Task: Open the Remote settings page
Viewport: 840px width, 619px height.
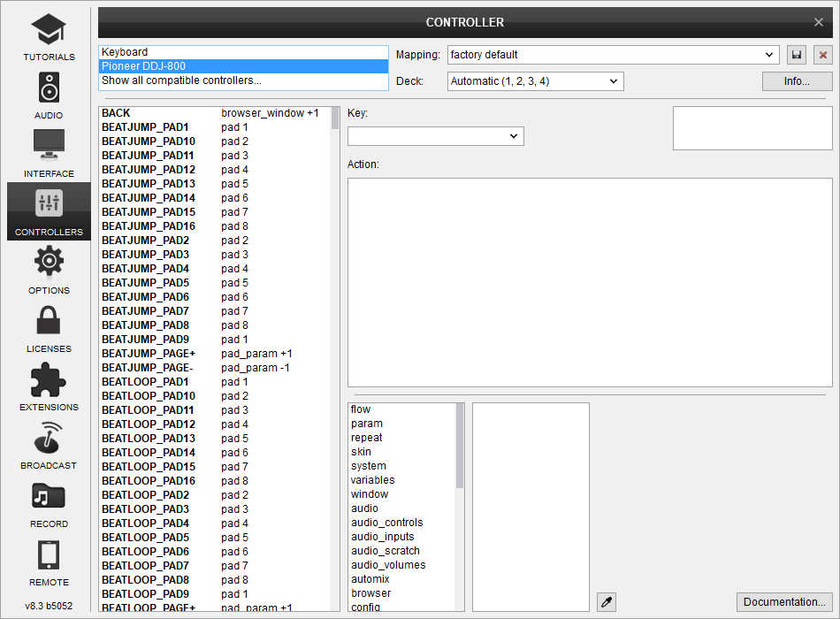Action: 49,562
